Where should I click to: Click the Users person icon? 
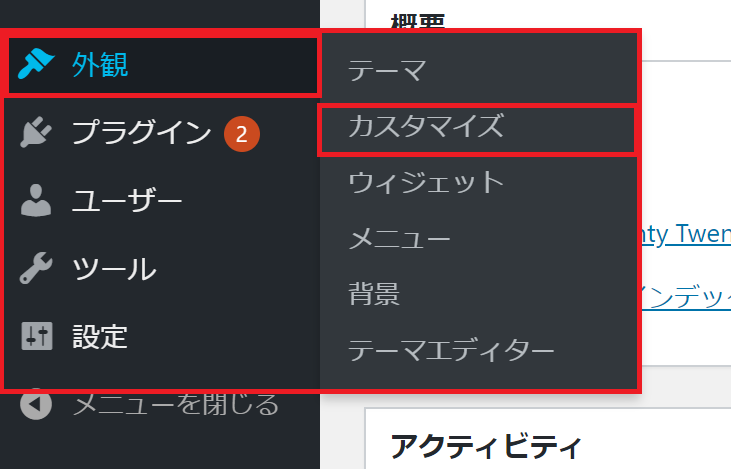pos(36,200)
